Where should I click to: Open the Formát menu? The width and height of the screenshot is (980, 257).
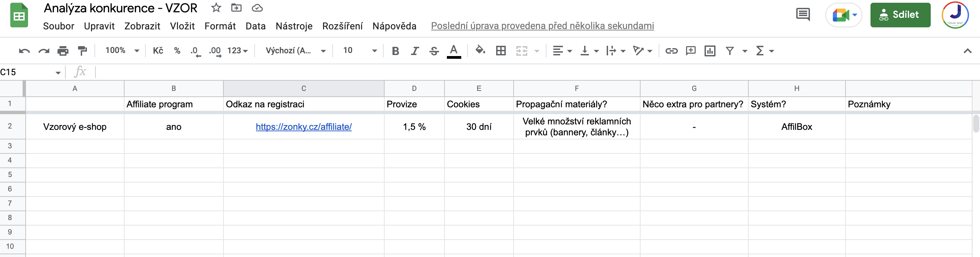(220, 26)
